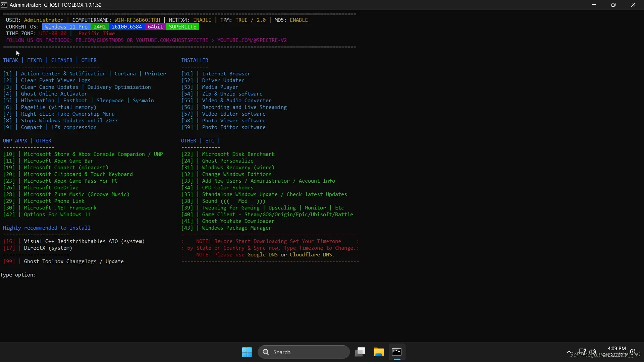The image size is (644, 362).
Task: Show hidden icons tray chevron
Action: (x=569, y=352)
